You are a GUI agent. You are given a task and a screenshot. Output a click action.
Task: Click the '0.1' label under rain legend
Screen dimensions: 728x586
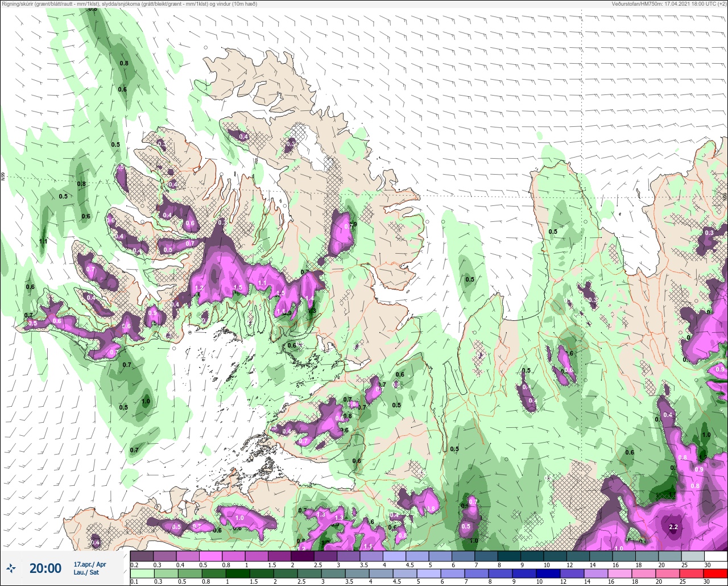coord(134,582)
